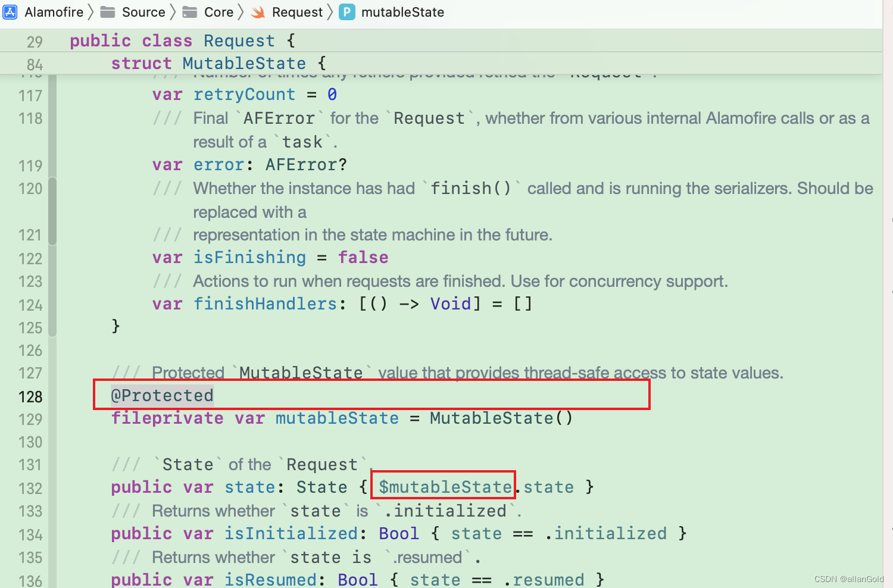Click the closing brace on line 125
Screen dimensions: 893x588
(x=115, y=327)
